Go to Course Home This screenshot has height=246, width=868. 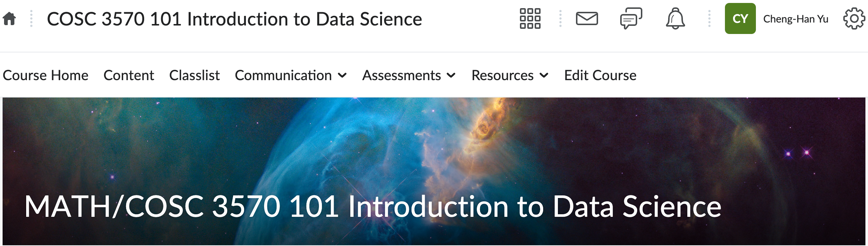46,75
